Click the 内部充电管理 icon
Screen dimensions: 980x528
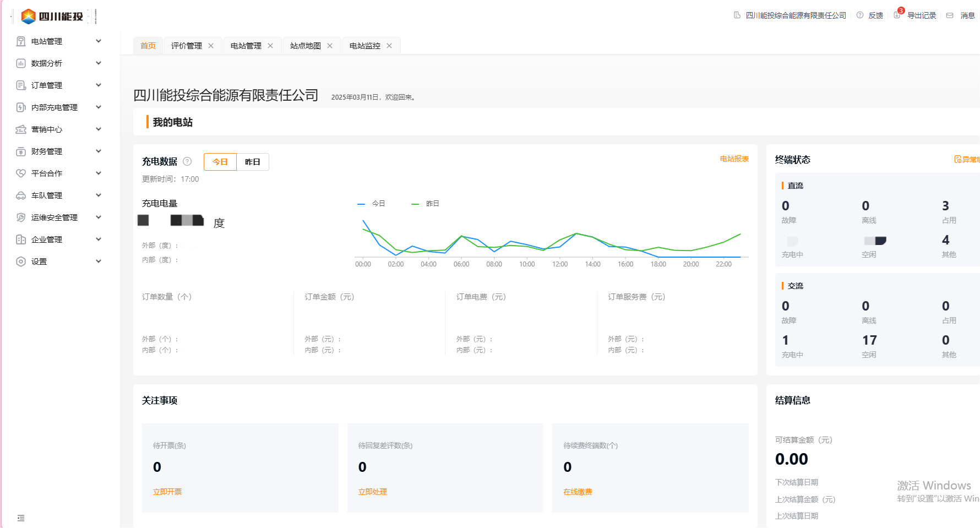tap(21, 107)
